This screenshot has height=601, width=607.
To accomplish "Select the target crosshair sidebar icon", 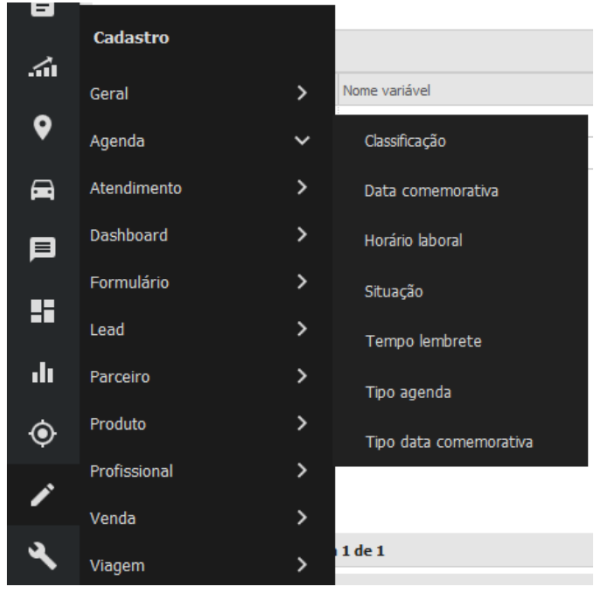I will pos(43,432).
